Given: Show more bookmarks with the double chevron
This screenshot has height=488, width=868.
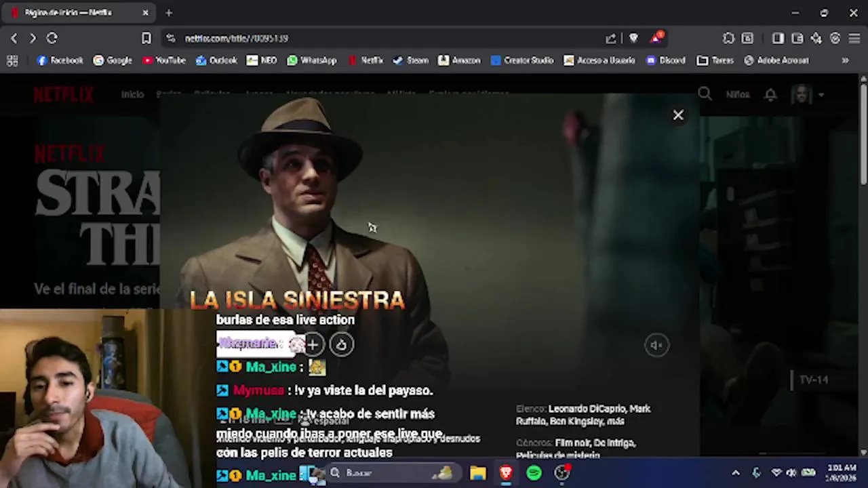Looking at the screenshot, I should pyautogui.click(x=845, y=60).
